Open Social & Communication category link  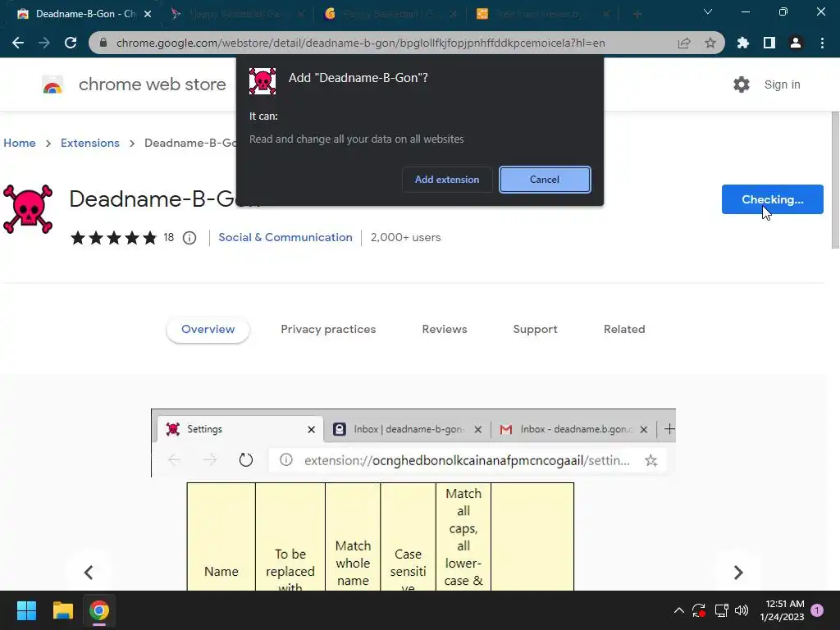(285, 237)
